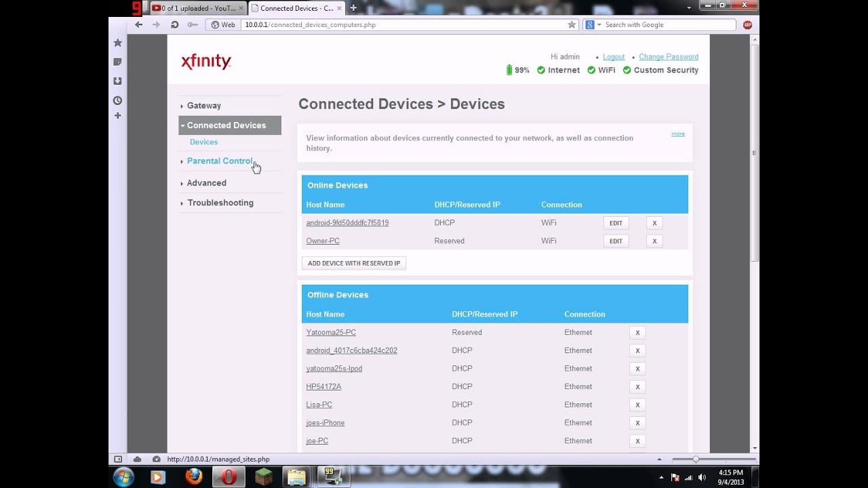
Task: Open a new browser tab
Action: tap(353, 8)
